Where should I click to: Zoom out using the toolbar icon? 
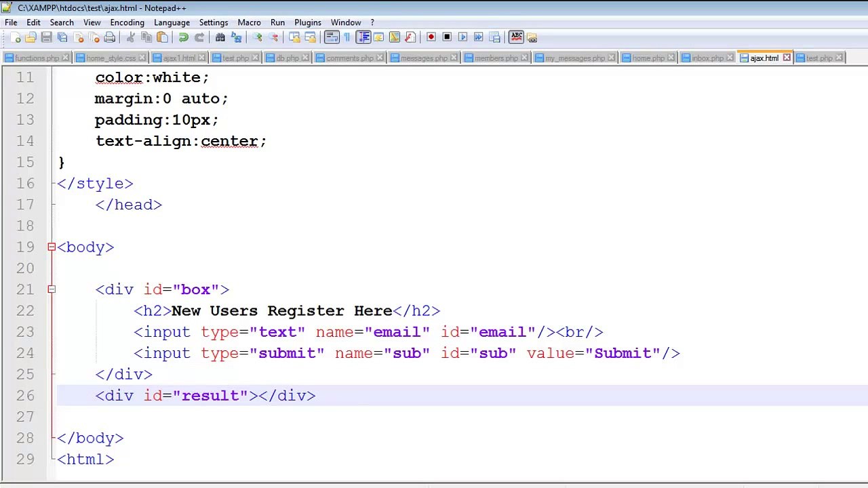(273, 37)
